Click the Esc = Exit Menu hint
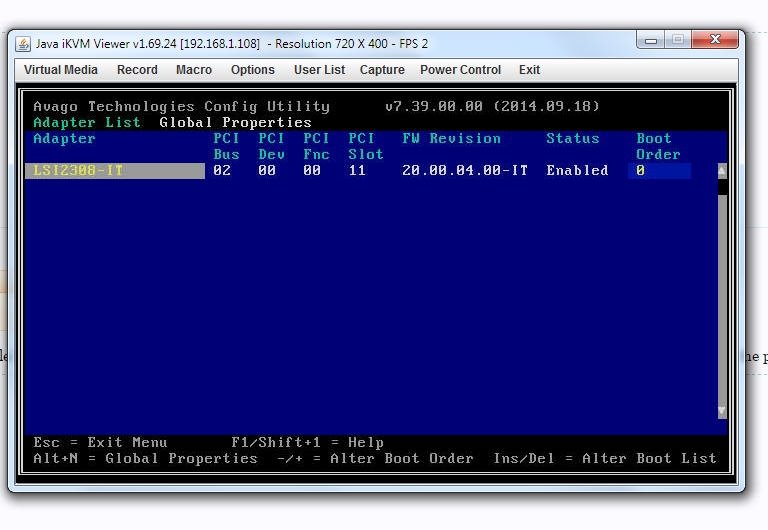Image resolution: width=768 pixels, height=530 pixels. [x=100, y=442]
